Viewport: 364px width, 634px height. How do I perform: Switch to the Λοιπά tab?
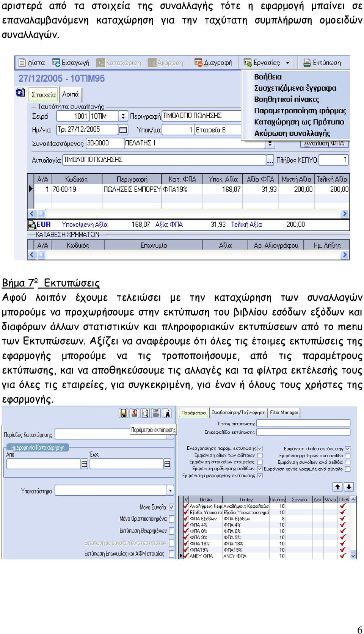coord(71,94)
